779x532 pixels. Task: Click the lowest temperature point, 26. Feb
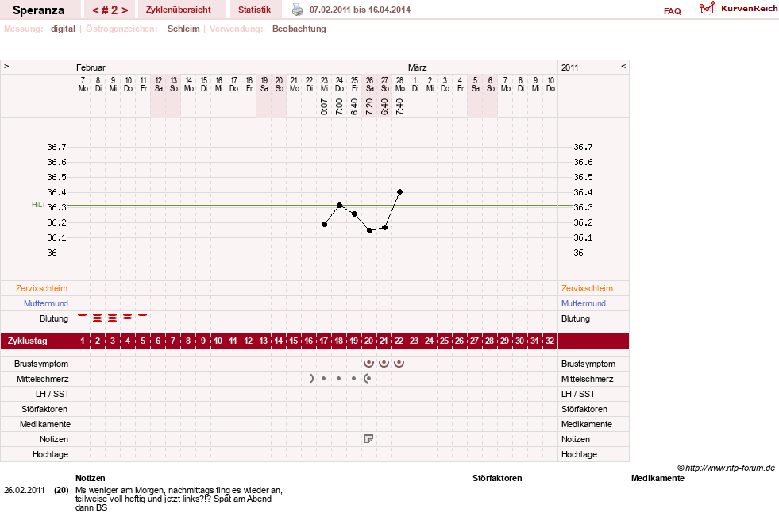tap(369, 230)
